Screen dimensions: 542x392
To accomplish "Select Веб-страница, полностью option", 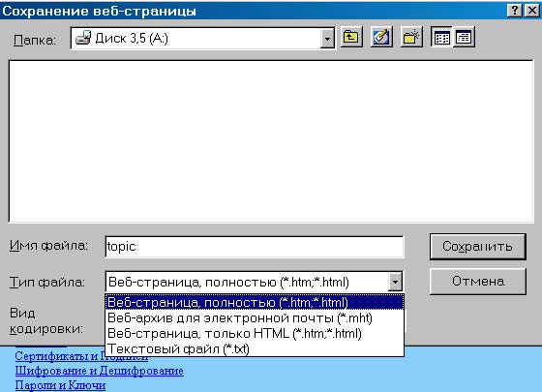I will pyautogui.click(x=255, y=302).
